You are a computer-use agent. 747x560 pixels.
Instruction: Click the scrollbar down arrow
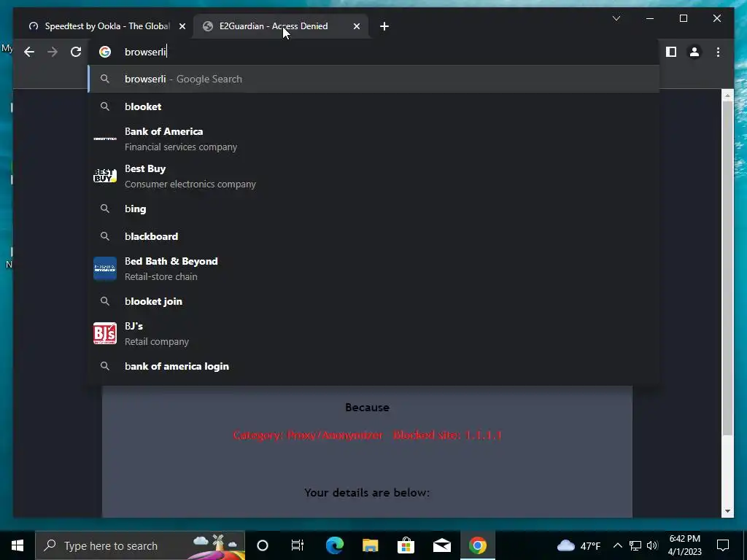(x=727, y=511)
